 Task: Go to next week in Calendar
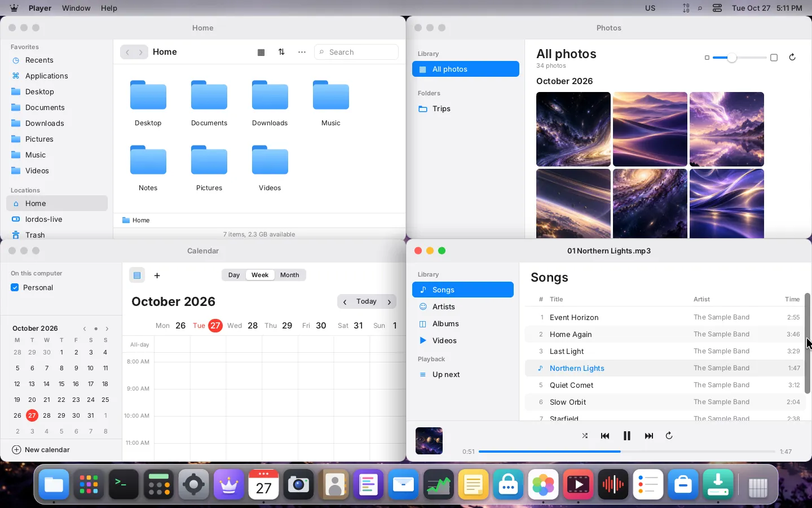(x=389, y=302)
